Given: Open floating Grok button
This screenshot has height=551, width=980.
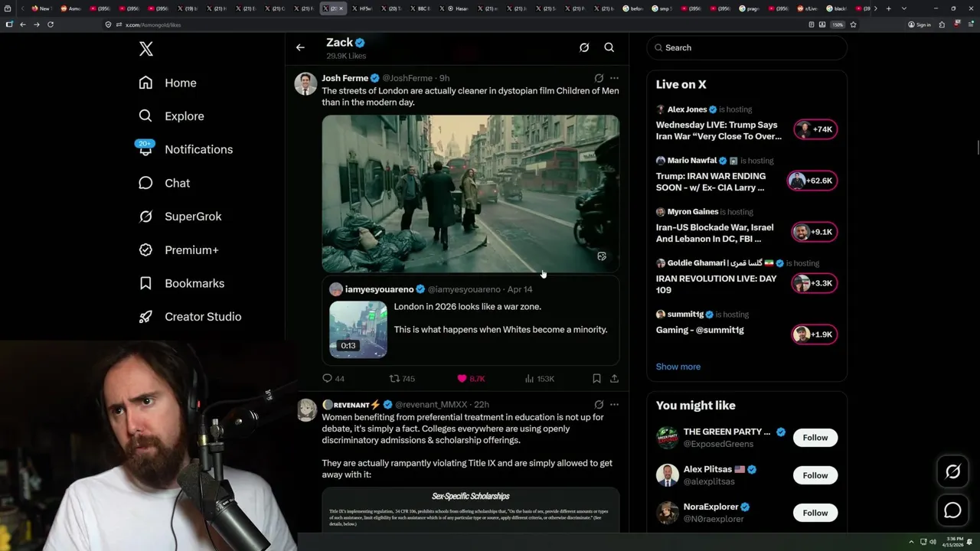Looking at the screenshot, I should tap(952, 472).
